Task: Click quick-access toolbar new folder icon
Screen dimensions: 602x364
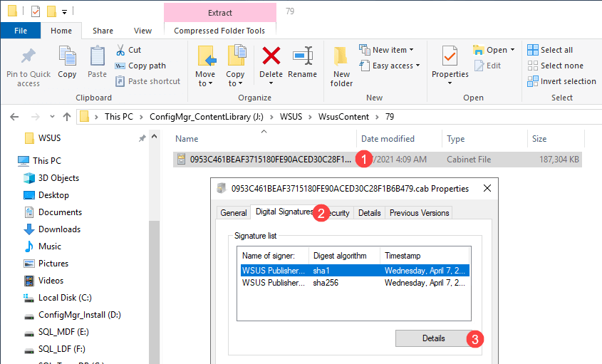Action: tap(51, 11)
